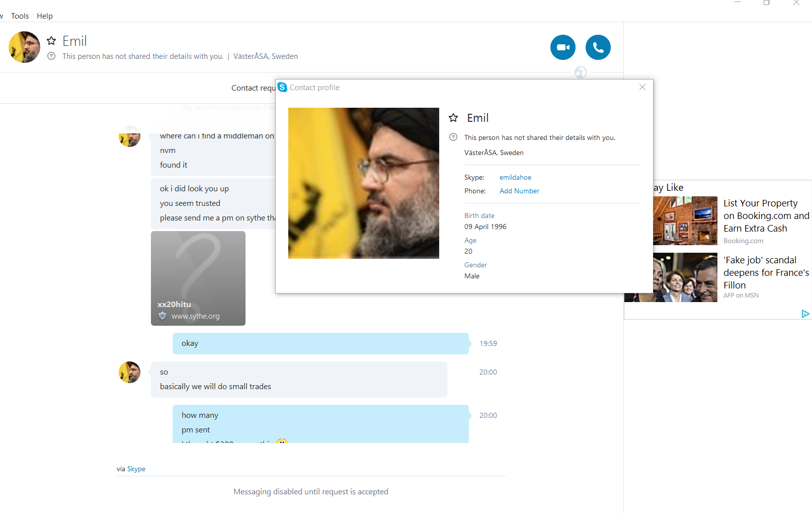The height and width of the screenshot is (513, 812).
Task: Click the www.sythe.org link on the card
Action: coord(195,316)
